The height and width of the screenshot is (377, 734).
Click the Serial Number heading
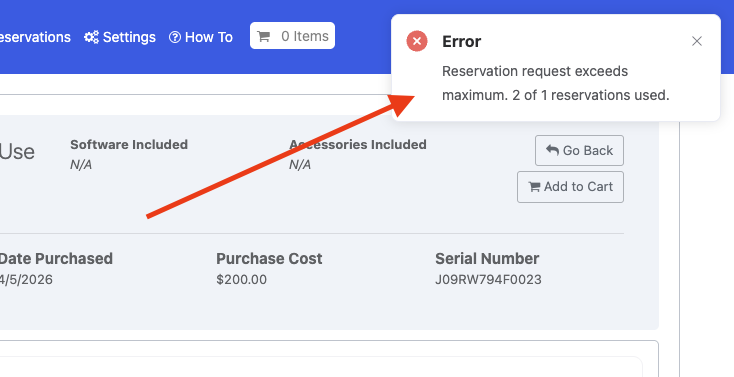487,259
